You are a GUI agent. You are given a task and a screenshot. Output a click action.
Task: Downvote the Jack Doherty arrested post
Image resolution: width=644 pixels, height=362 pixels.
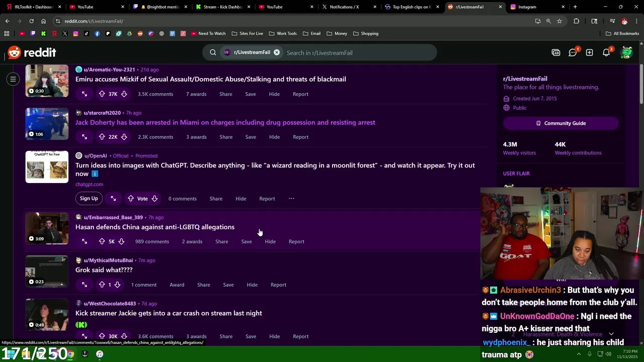[124, 137]
